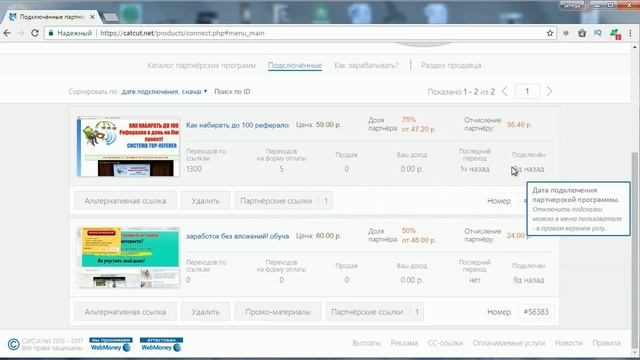Open Промо-материалы for the second product
Viewport: 640px width, 360px height.
pos(278,312)
